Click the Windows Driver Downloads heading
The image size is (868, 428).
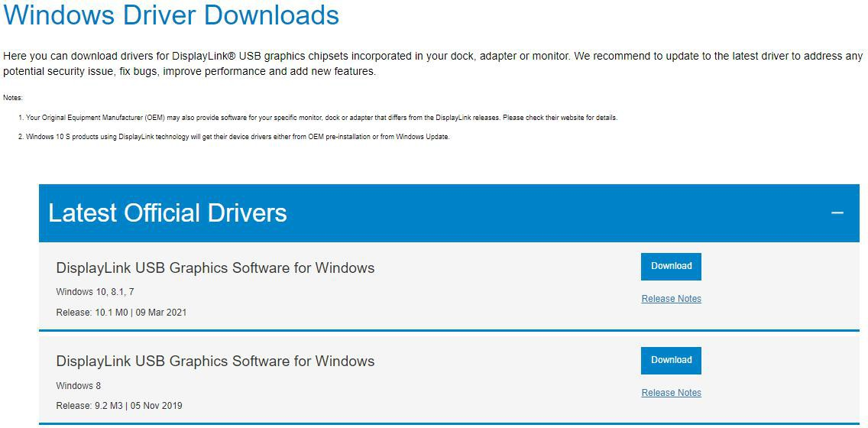pos(172,15)
